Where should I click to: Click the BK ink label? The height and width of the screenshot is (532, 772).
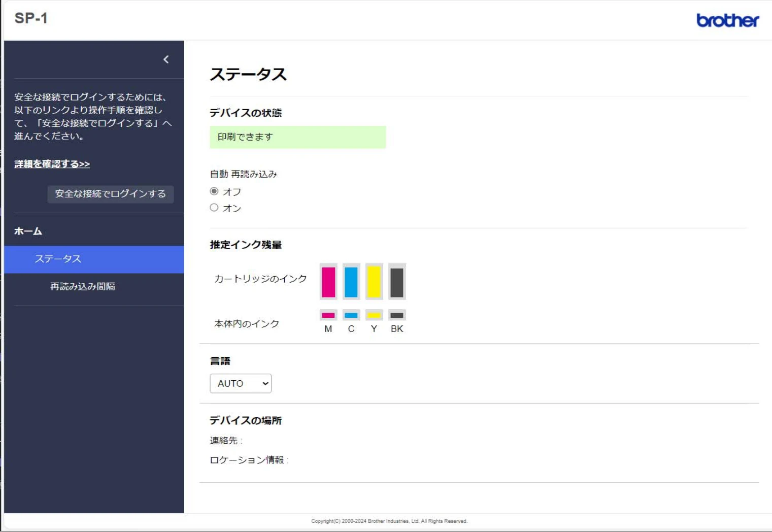tap(397, 329)
